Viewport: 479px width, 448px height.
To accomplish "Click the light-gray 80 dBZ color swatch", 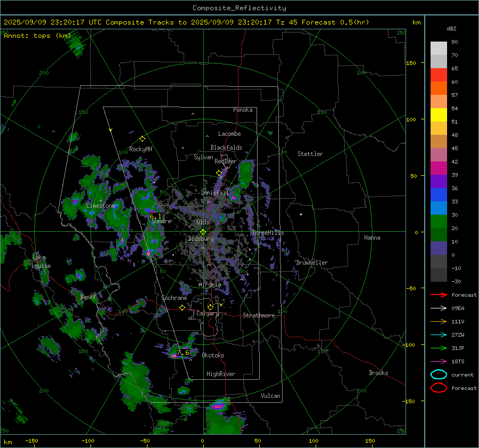I will point(439,48).
